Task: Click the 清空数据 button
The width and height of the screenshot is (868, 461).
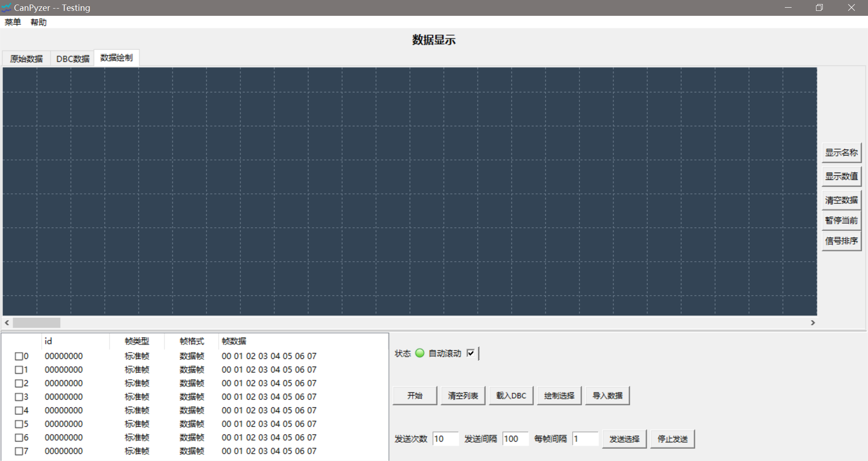Action: 841,200
